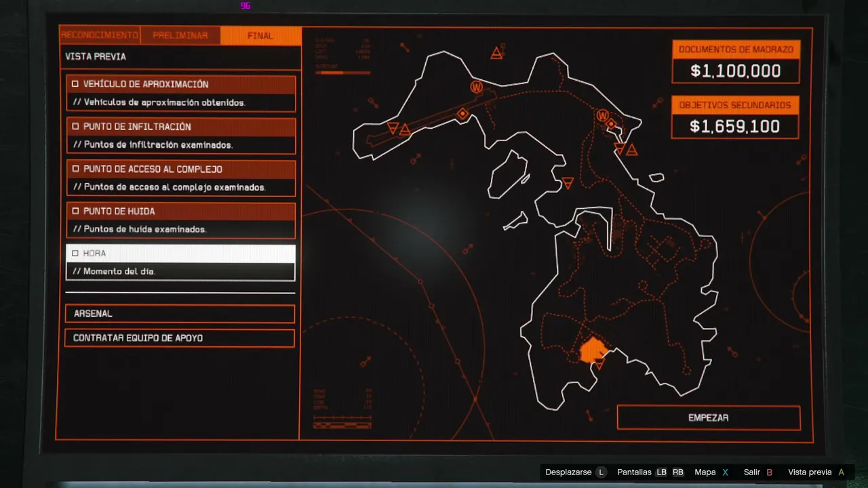Toggle the Vehículo de aproximación checkbox
The image size is (868, 488).
tap(75, 84)
